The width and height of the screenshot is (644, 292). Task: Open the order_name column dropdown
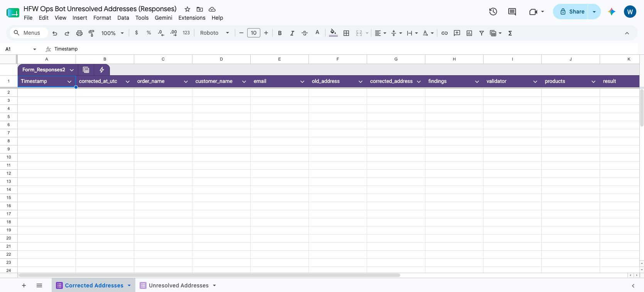coord(186,81)
